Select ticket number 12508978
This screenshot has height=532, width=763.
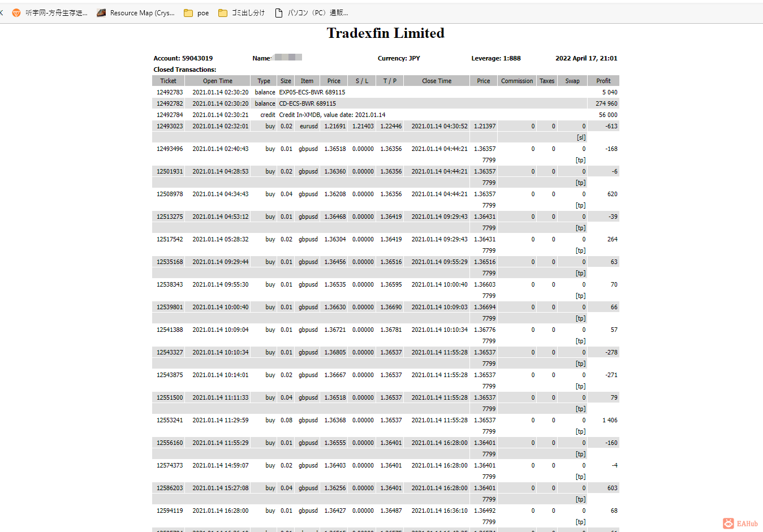tap(170, 194)
